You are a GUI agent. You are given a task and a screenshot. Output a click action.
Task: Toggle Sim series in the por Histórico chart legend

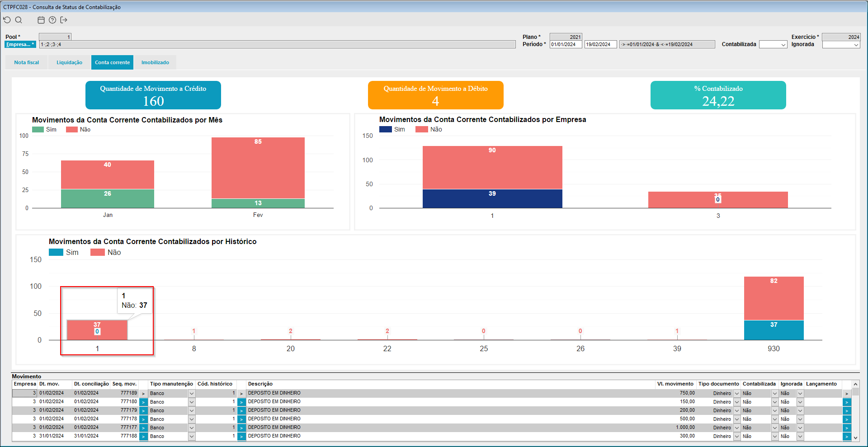(x=64, y=252)
